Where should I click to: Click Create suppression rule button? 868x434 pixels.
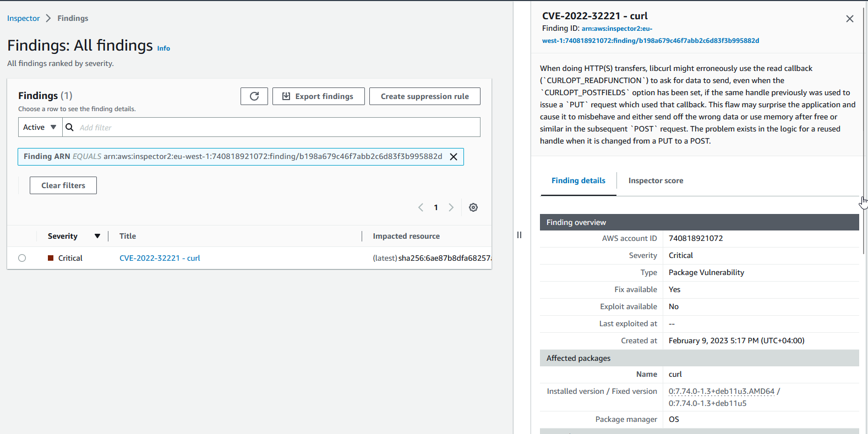pyautogui.click(x=425, y=96)
